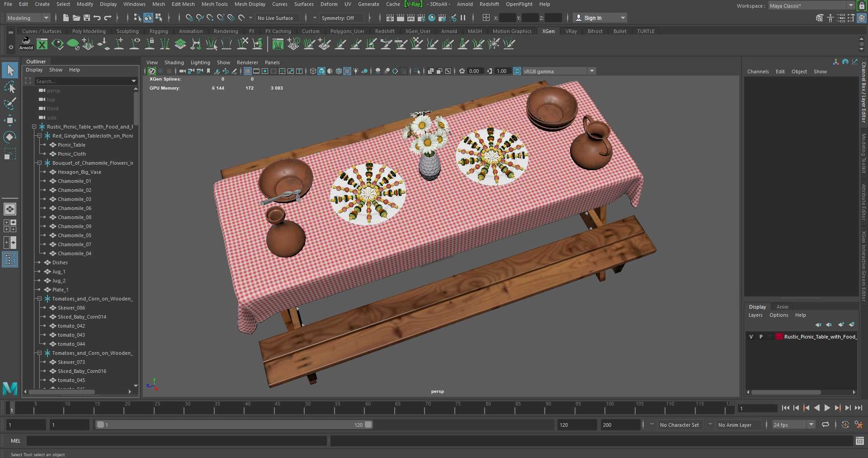Click the playback range slider bar
868x458 pixels.
(234, 425)
